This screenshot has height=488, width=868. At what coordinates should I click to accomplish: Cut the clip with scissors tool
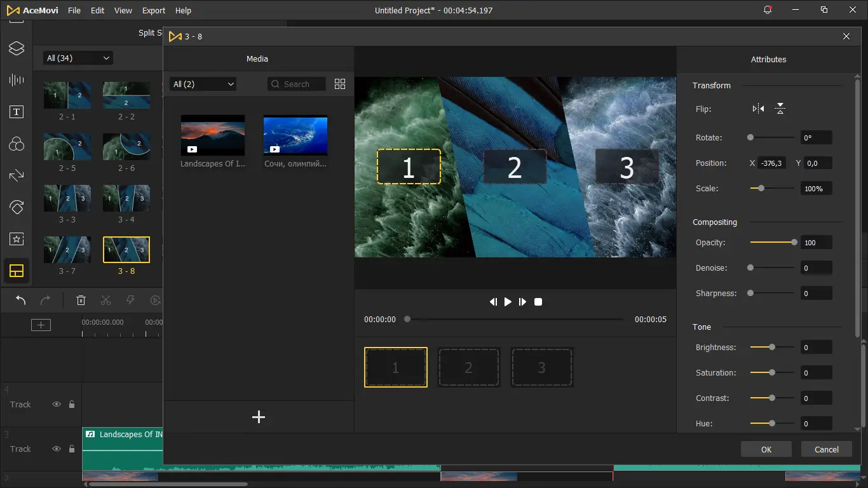pyautogui.click(x=106, y=301)
